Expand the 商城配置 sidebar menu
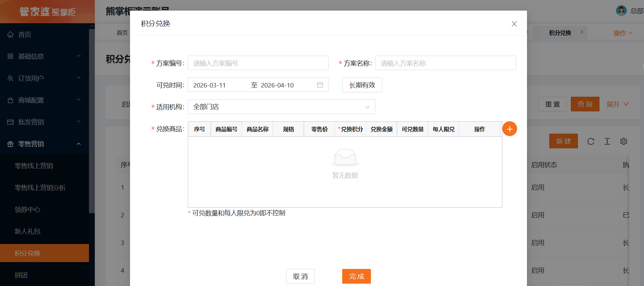 tap(44, 100)
